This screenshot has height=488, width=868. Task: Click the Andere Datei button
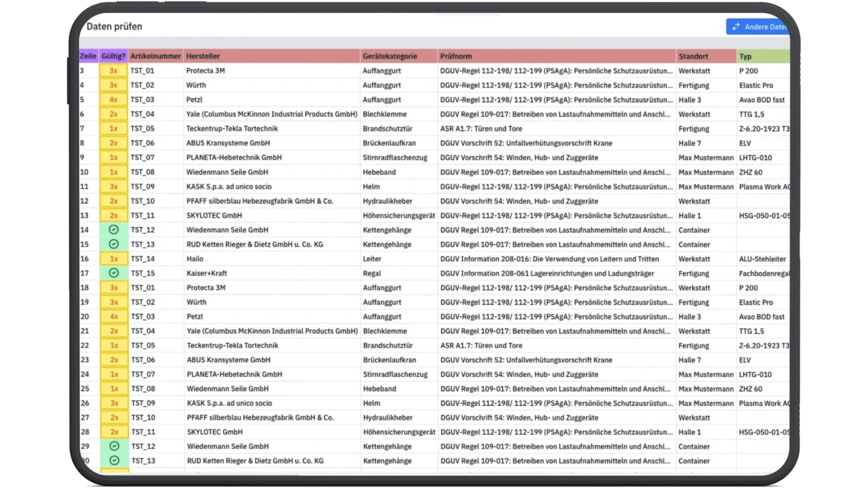[x=758, y=27]
